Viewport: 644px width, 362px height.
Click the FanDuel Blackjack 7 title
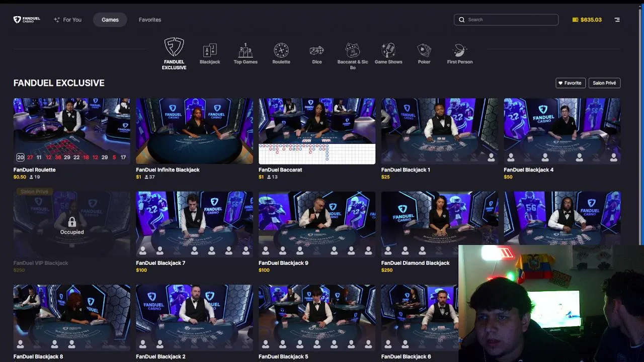pyautogui.click(x=160, y=263)
